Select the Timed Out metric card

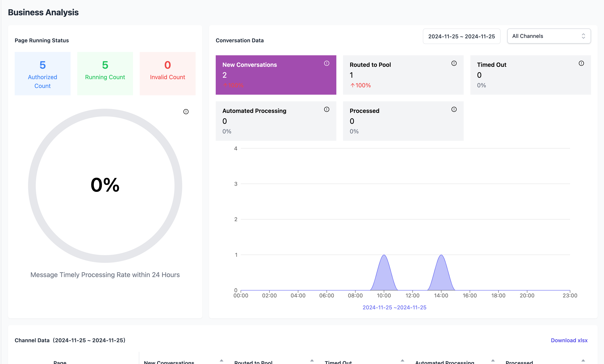point(530,75)
